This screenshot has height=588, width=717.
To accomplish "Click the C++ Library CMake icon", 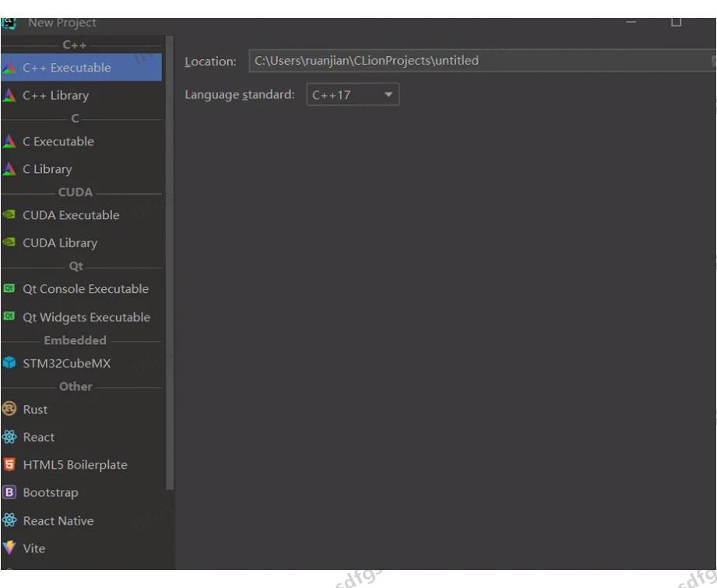I will click(x=9, y=95).
